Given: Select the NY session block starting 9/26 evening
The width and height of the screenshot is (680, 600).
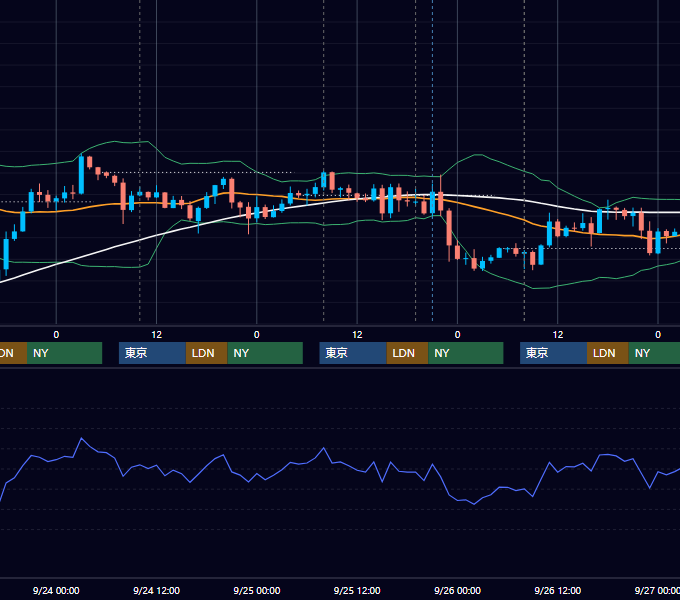Looking at the screenshot, I should [654, 353].
